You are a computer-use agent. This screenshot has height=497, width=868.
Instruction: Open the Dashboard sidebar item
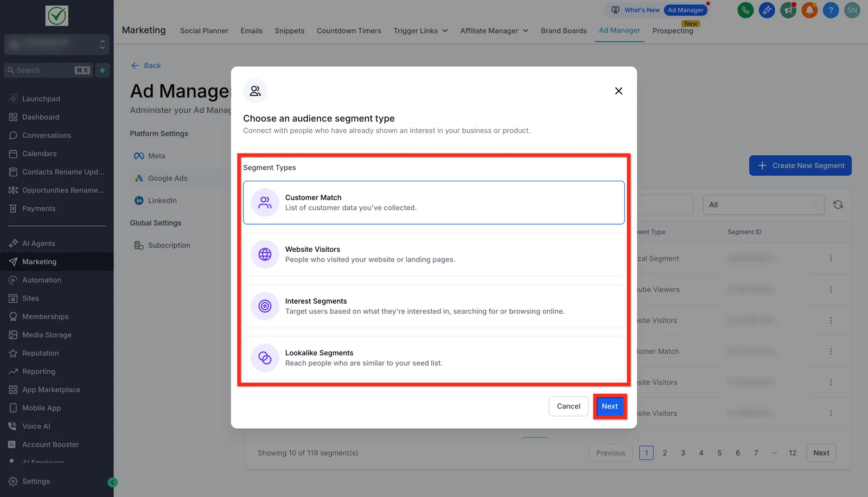[x=41, y=117]
